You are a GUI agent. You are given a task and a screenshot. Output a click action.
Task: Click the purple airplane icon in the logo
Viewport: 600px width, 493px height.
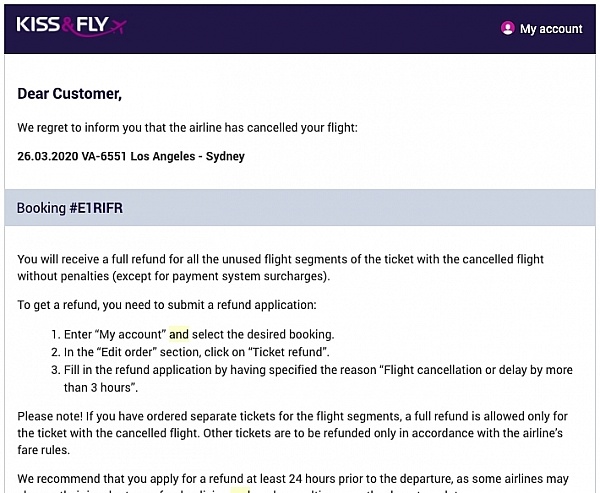(x=118, y=26)
